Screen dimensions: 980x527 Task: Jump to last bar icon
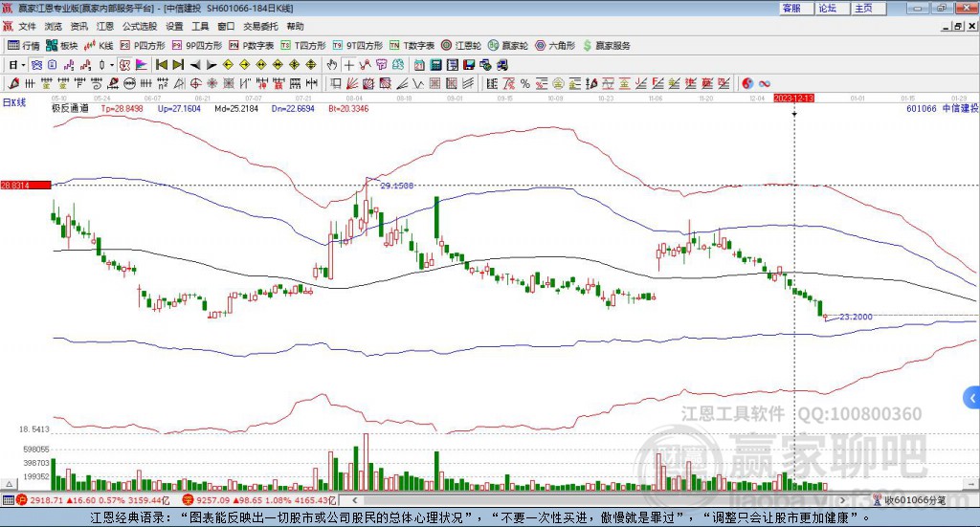point(178,65)
